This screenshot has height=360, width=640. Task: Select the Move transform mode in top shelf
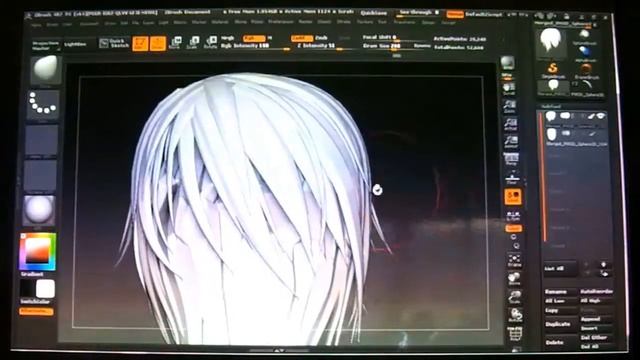(x=175, y=42)
